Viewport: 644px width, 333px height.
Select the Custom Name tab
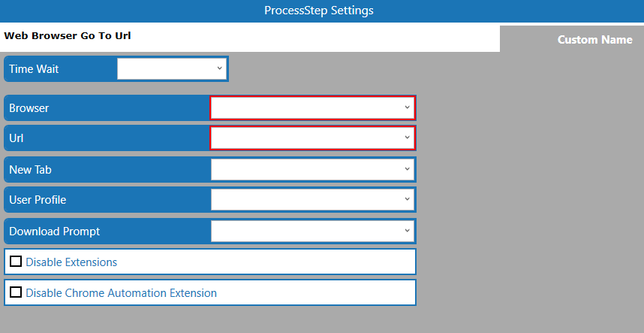point(594,40)
